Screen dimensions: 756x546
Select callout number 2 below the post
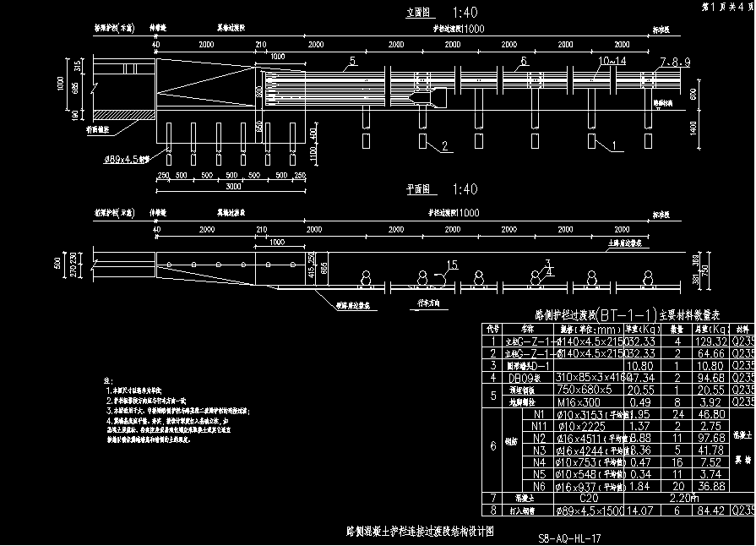(443, 147)
